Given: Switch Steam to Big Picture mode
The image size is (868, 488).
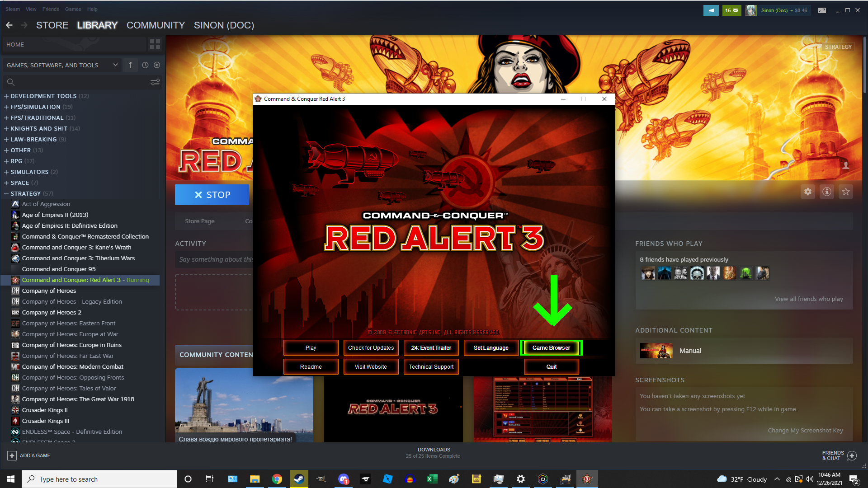Looking at the screenshot, I should click(x=822, y=10).
